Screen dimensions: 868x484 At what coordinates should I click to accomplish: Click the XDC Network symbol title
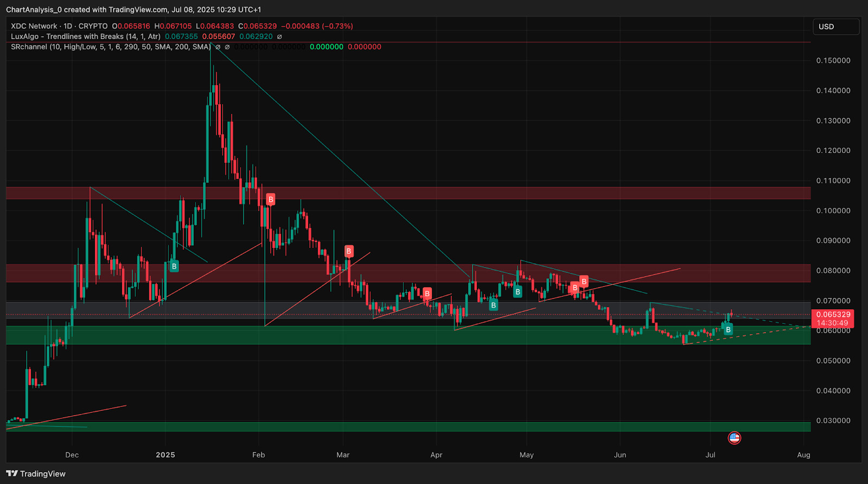coord(34,26)
